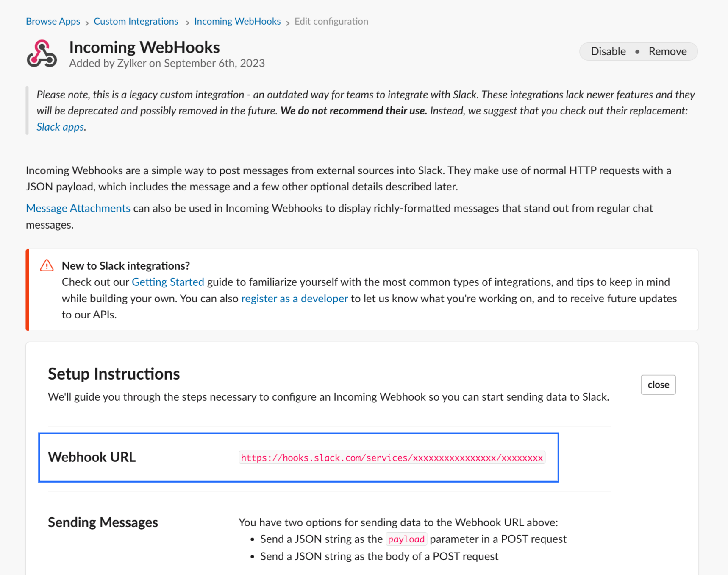Screen dimensions: 728x575
Task: Click the payload parameter code snippet
Action: click(406, 539)
